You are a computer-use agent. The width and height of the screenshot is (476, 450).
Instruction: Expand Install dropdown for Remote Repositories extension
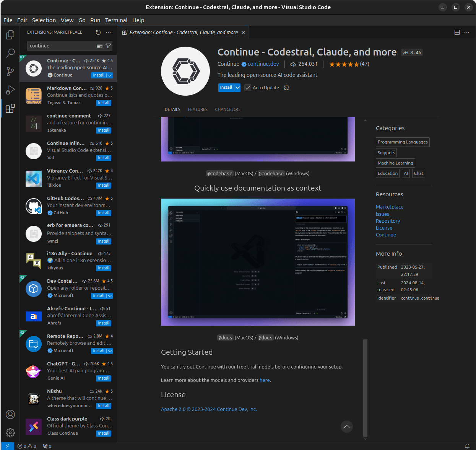click(110, 351)
